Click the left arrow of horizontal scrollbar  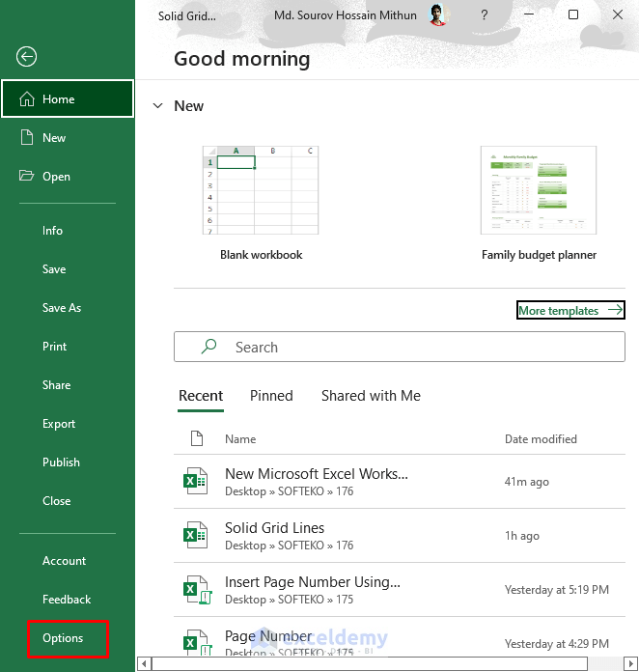click(145, 664)
